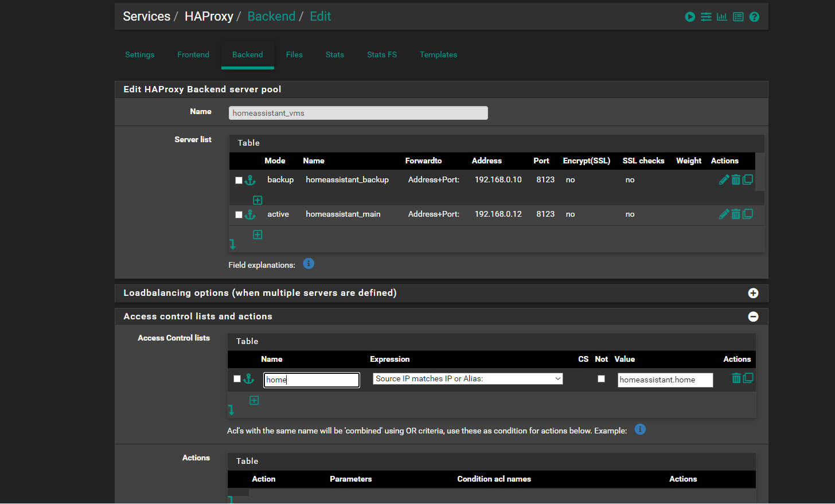Screen dimensions: 835x504
Task: Click the ACL Value field homeassistant.home
Action: [x=665, y=380]
